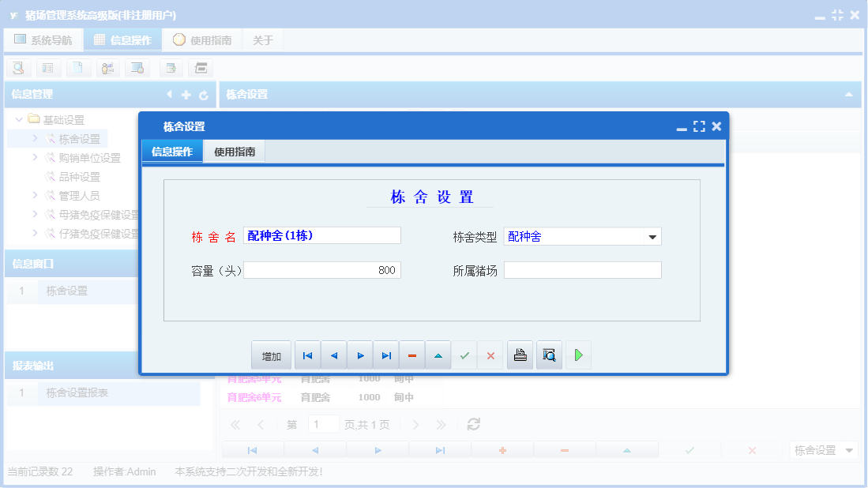Refresh the record list with the refresh icon
Viewport: 868px width, 488px height.
(472, 423)
